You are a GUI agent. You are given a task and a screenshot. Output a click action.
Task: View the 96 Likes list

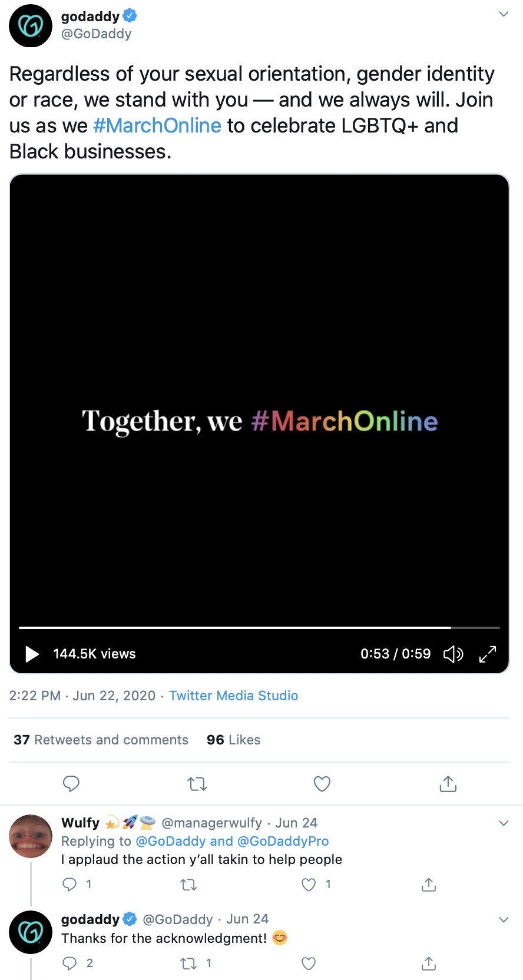[x=233, y=740]
